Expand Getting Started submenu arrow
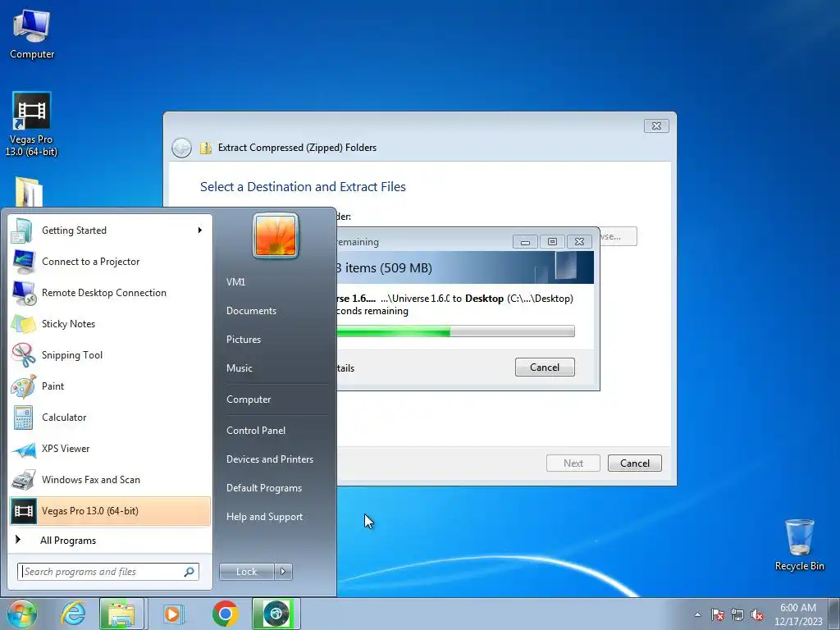Screen dimensions: 840x630 click(x=200, y=231)
